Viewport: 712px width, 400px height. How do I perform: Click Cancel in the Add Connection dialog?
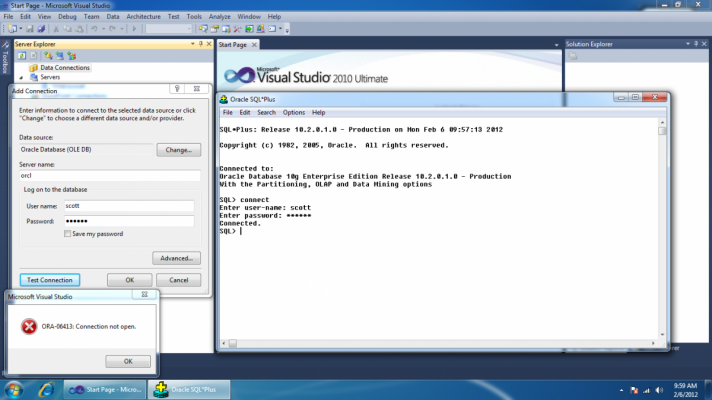coord(178,280)
